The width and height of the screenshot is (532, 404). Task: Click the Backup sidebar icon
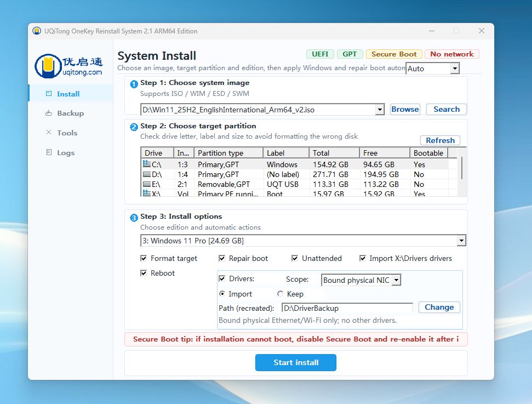coord(49,113)
